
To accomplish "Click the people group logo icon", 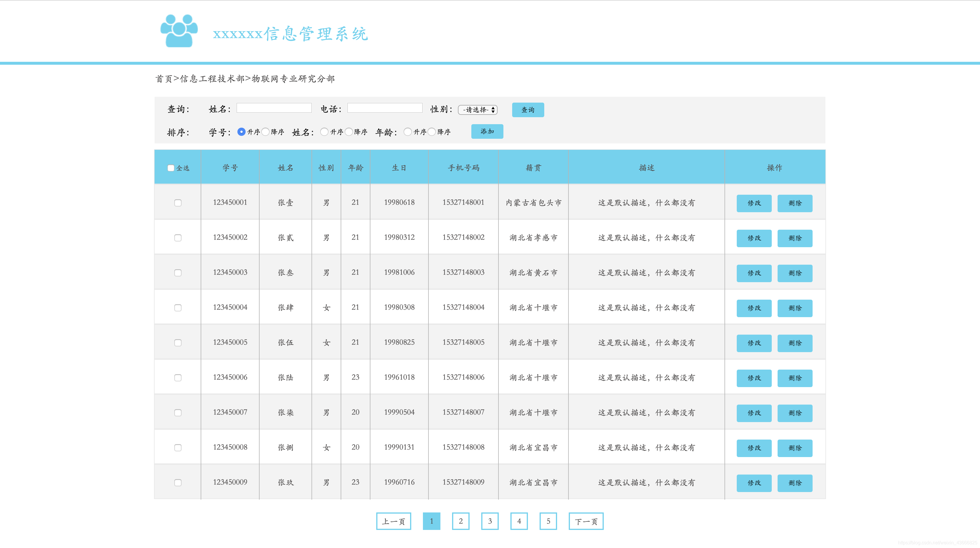I will tap(179, 31).
